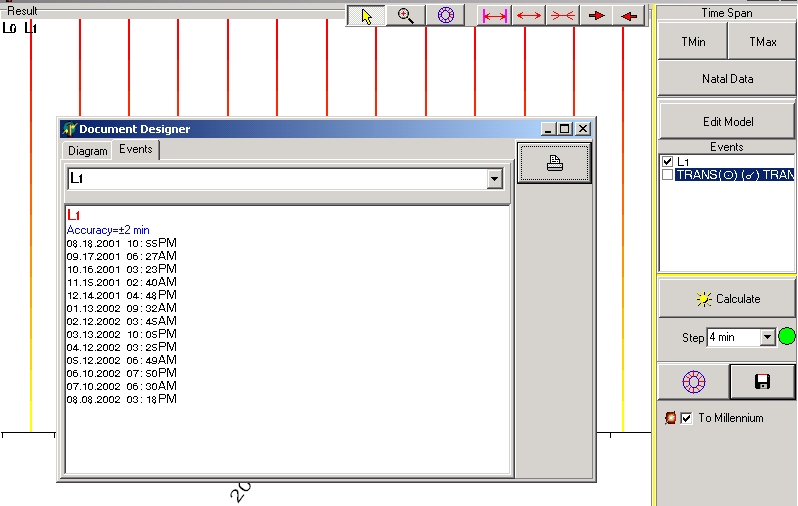798x506 pixels.
Task: Save using the floppy disk button
Action: [x=762, y=382]
